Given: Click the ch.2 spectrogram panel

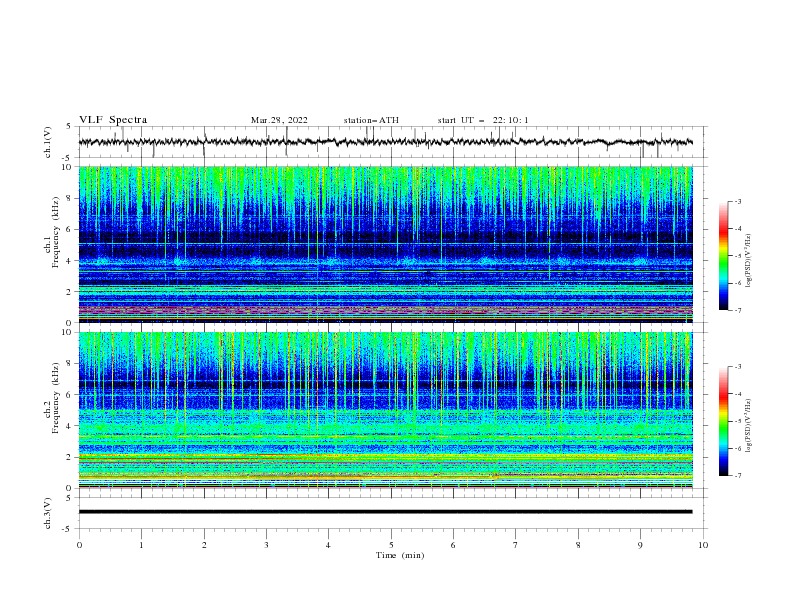Looking at the screenshot, I should 386,410.
